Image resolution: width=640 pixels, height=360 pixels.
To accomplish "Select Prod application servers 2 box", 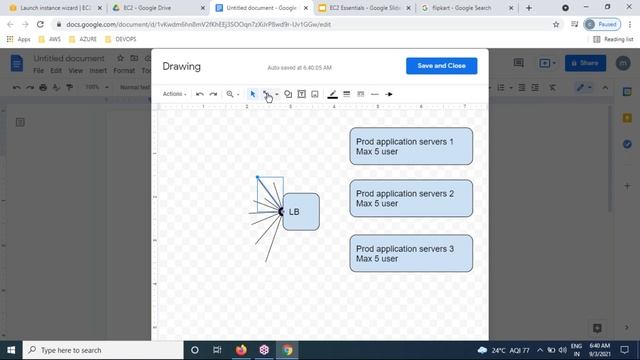I will click(x=411, y=198).
